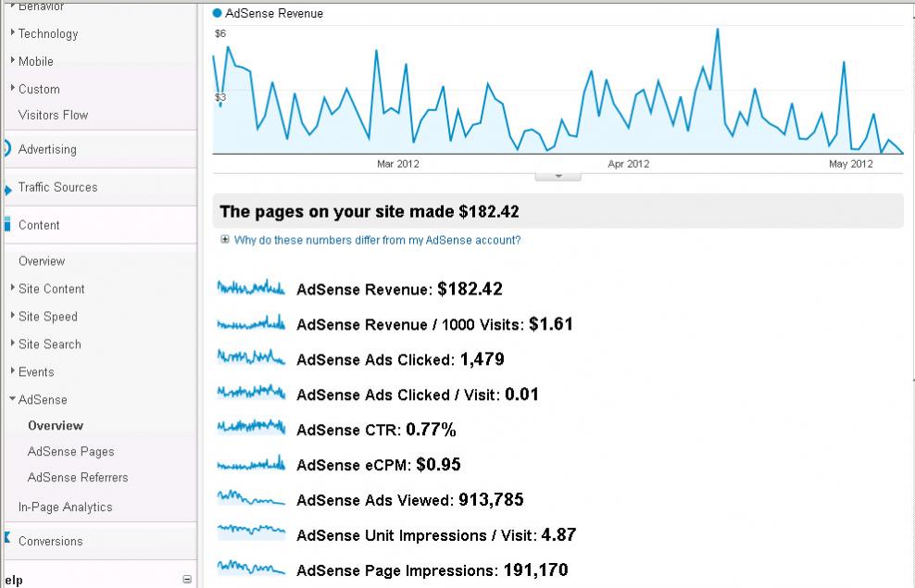The image size is (915, 588).
Task: Open the Advertising section
Action: pos(47,149)
